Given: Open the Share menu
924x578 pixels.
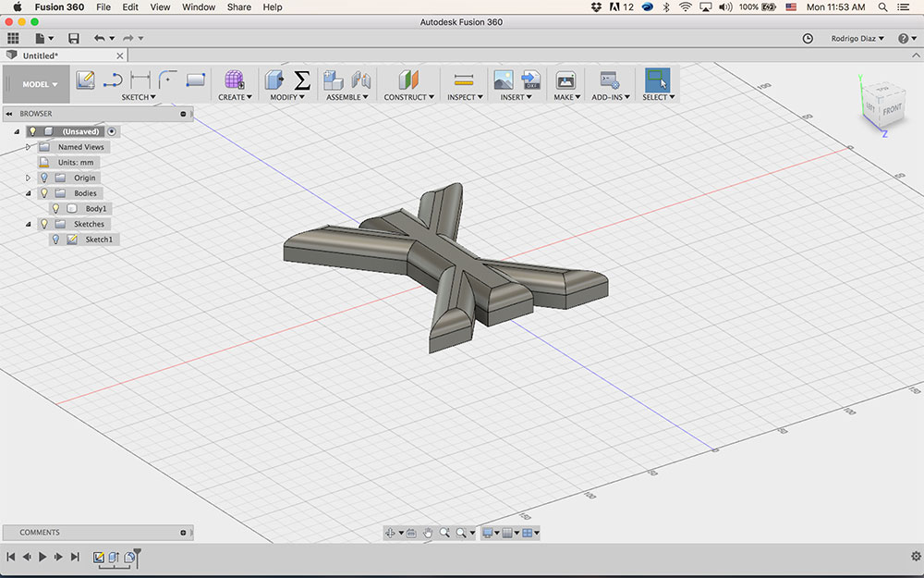Looking at the screenshot, I should click(239, 7).
